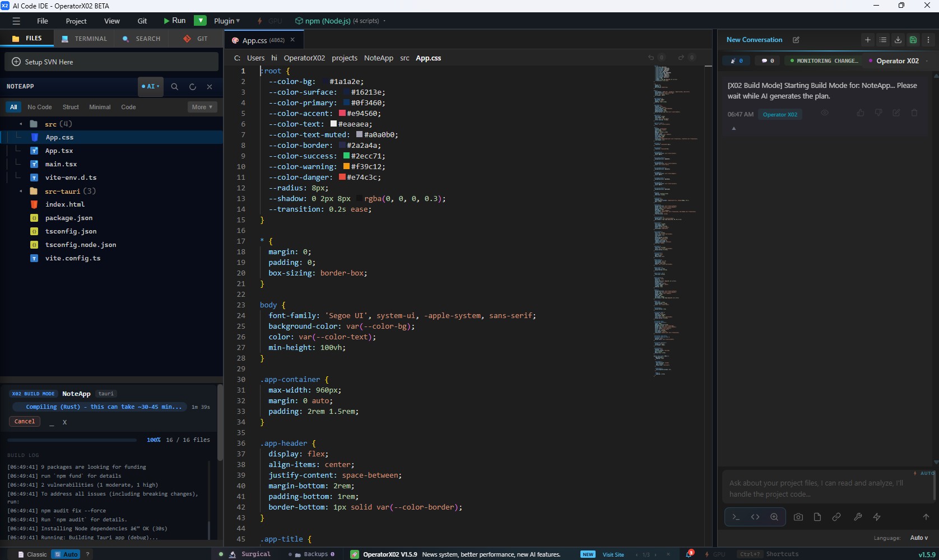This screenshot has width=939, height=560.
Task: Open the Operator X02 model dropdown
Action: click(899, 61)
